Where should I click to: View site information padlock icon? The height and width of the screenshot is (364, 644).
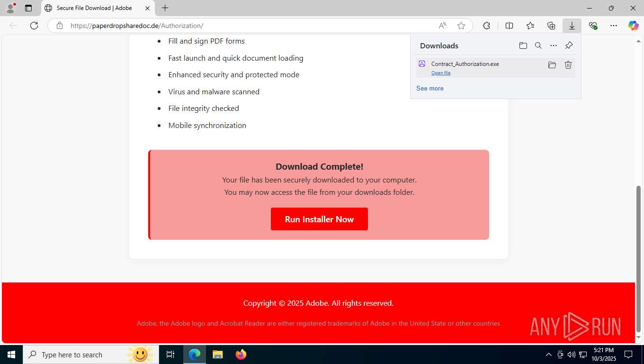tap(59, 26)
